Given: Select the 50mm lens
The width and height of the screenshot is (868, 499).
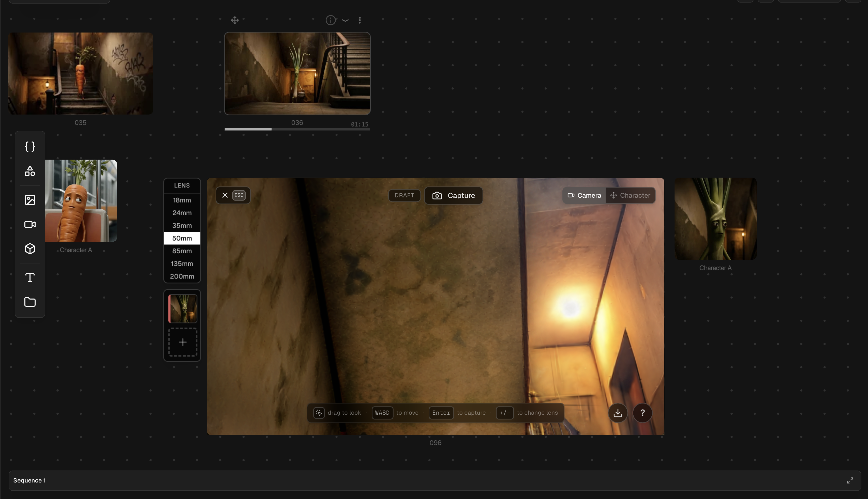Looking at the screenshot, I should tap(182, 238).
